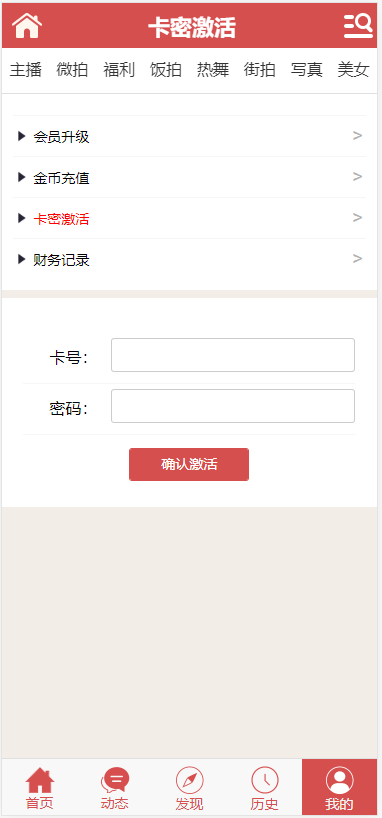Open 历史 clock icon

click(x=265, y=780)
